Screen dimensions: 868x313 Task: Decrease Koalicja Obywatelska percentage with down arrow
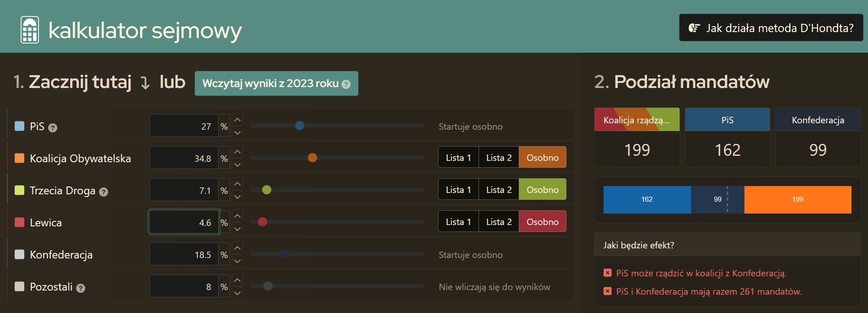pos(237,165)
